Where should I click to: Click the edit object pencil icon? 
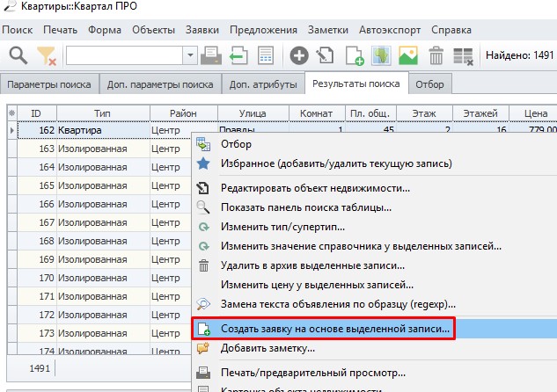point(326,55)
